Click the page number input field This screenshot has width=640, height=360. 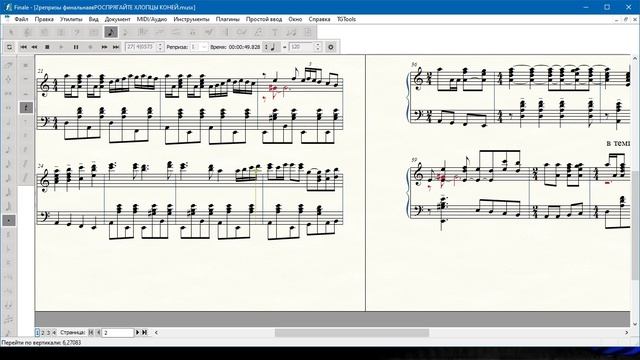[118, 333]
